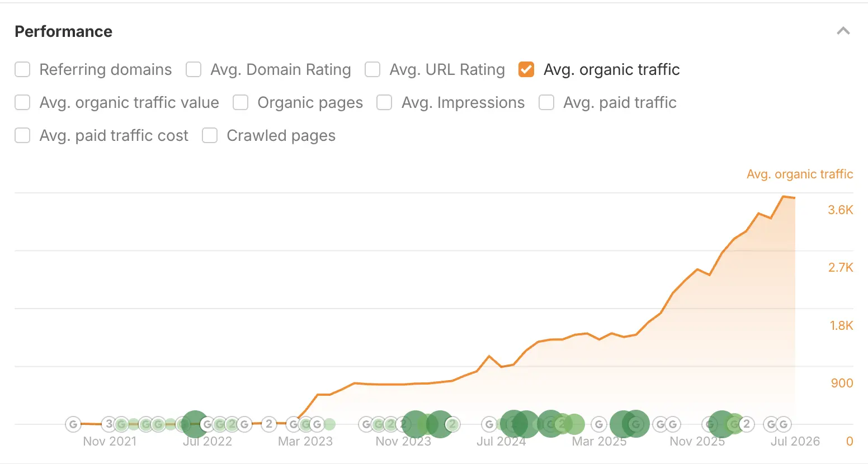Click the last G marker above Jul 2026
The image size is (868, 464).
coord(784,424)
